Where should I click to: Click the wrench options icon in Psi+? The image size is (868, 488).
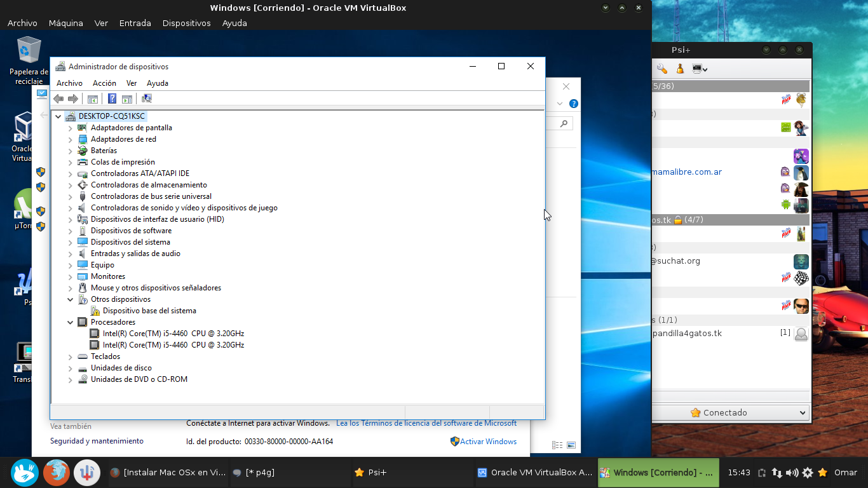point(662,69)
